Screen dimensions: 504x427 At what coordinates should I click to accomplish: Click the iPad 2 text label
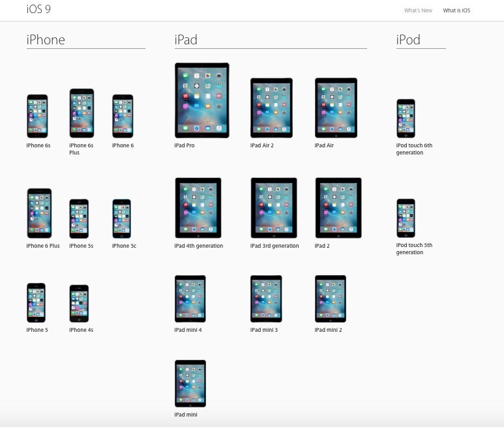pos(322,246)
